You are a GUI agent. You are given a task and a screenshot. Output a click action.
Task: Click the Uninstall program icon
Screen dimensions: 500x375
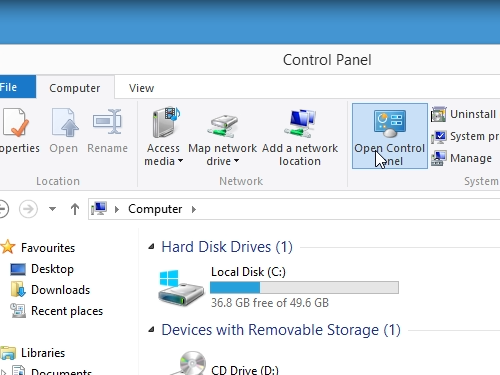pos(439,114)
